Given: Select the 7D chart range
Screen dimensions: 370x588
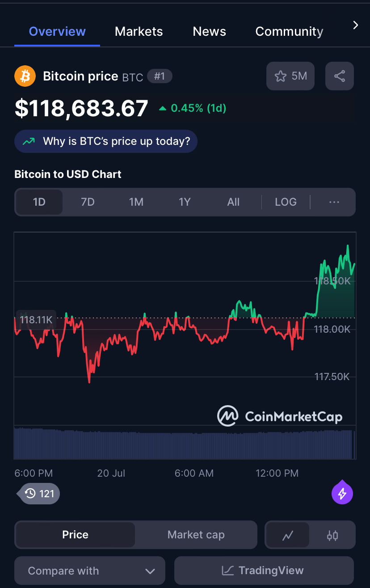Looking at the screenshot, I should [x=88, y=202].
